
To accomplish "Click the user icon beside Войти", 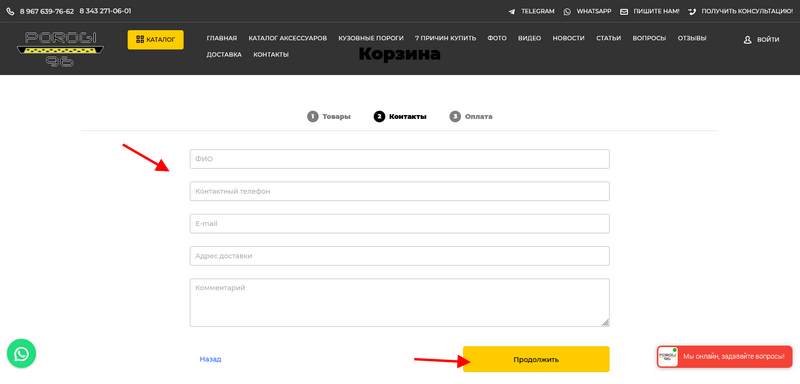I will coord(748,40).
